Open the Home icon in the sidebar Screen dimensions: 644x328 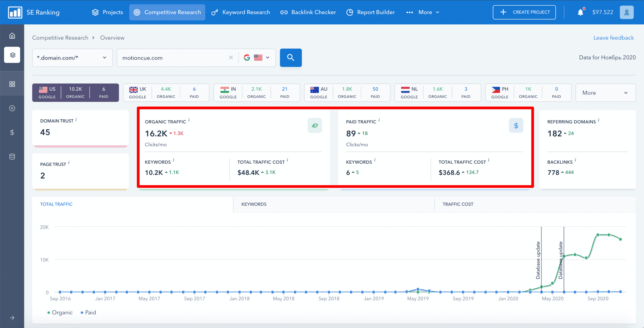pyautogui.click(x=12, y=35)
